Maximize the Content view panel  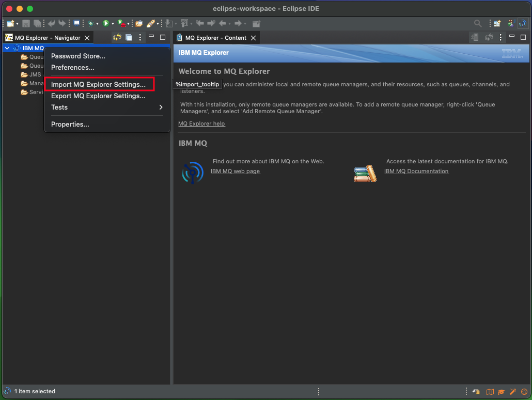(x=523, y=37)
